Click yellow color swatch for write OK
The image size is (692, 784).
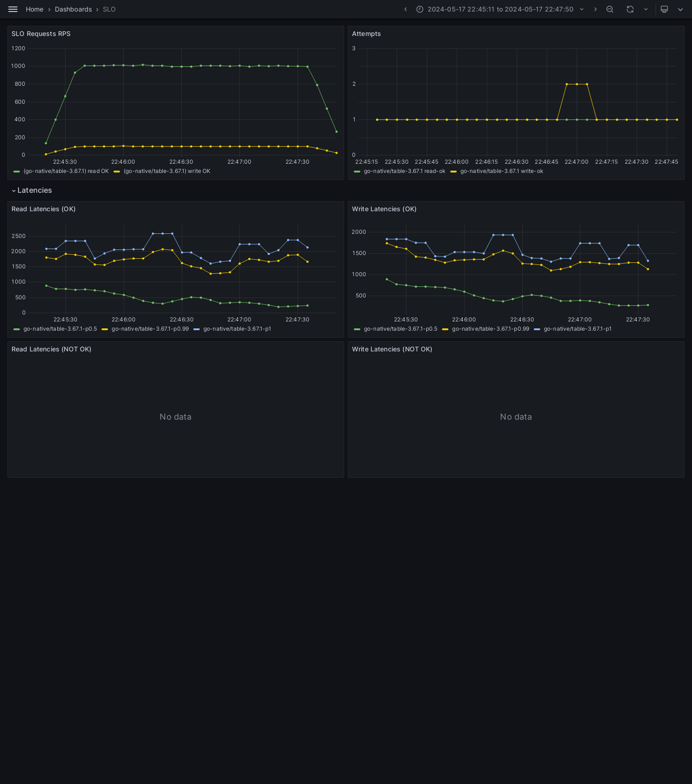coord(117,172)
